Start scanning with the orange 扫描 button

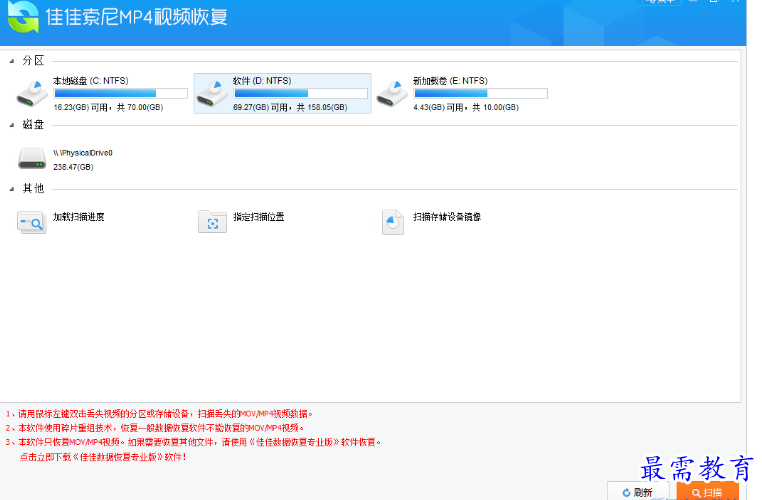[708, 491]
